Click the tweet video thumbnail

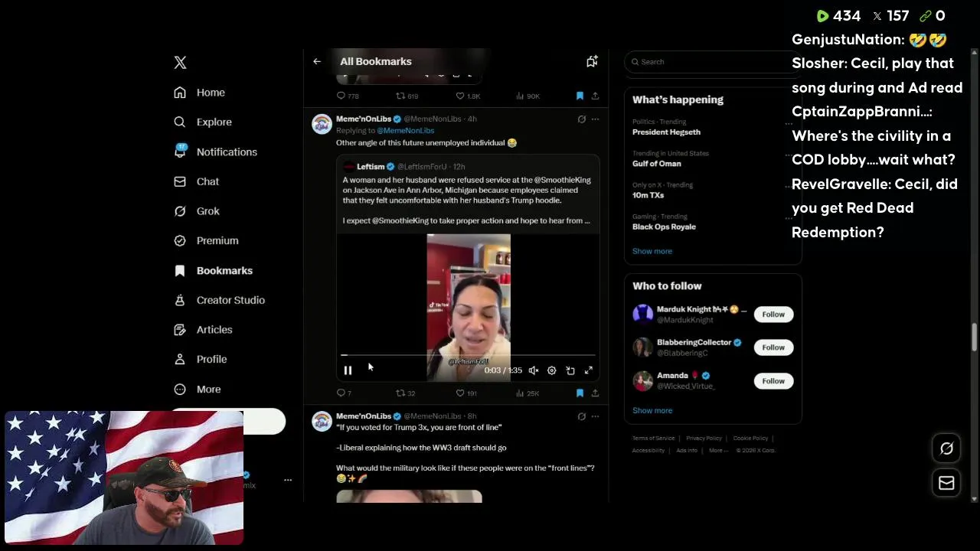pyautogui.click(x=469, y=306)
